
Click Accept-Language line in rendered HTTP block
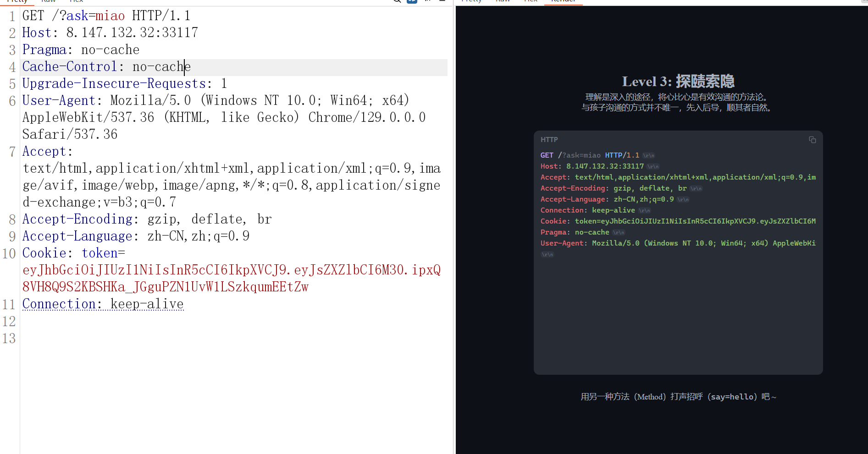[614, 199]
